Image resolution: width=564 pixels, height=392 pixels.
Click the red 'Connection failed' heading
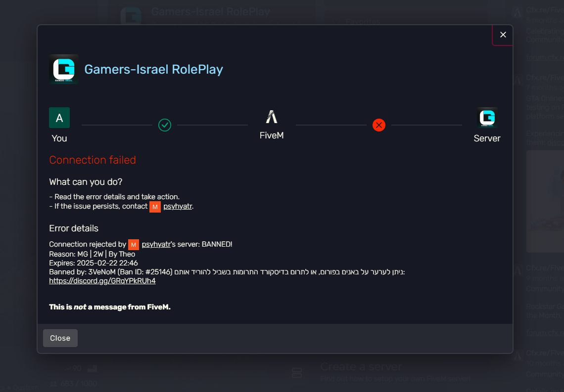pyautogui.click(x=93, y=160)
